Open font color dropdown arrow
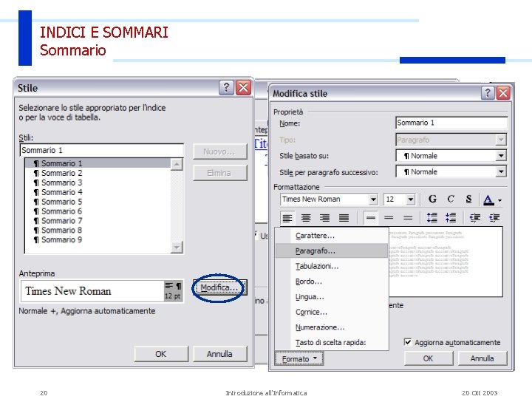 coord(499,200)
